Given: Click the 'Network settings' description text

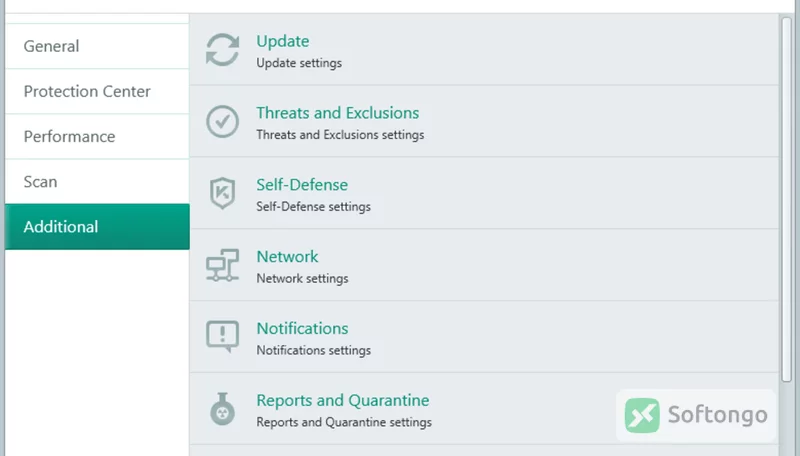Looking at the screenshot, I should tap(303, 278).
